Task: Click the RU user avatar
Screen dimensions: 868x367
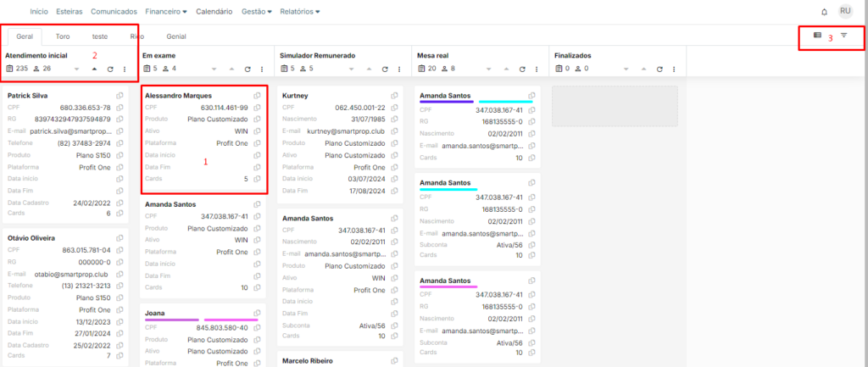Action: [845, 11]
